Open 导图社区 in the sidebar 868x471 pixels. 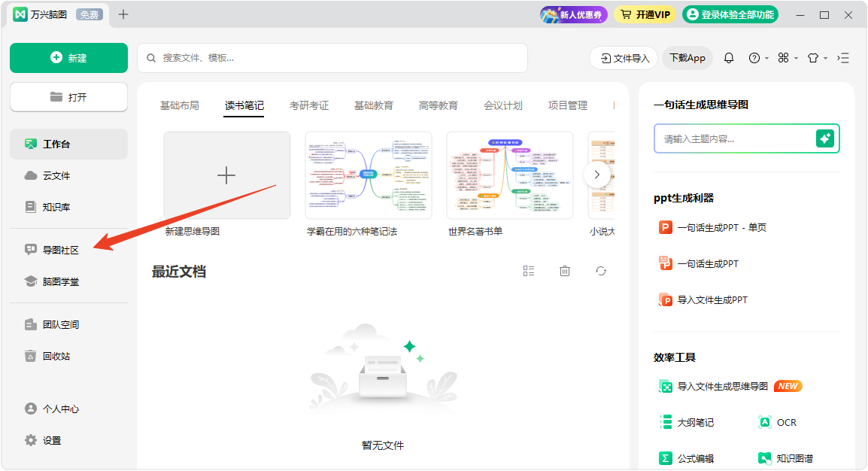(x=60, y=250)
